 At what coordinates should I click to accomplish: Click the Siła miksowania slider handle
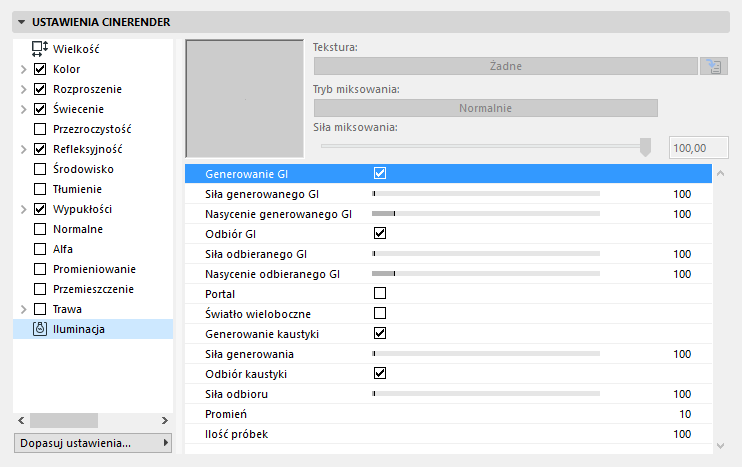(646, 147)
